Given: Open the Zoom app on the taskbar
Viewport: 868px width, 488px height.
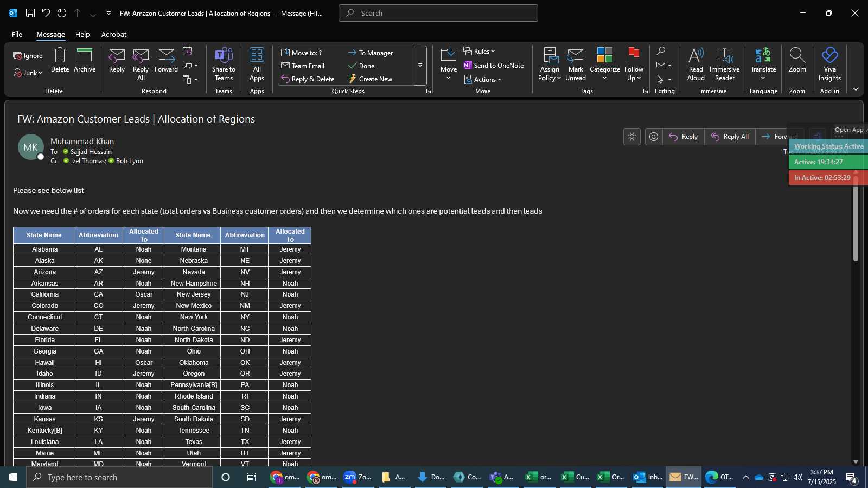Looking at the screenshot, I should 358,477.
